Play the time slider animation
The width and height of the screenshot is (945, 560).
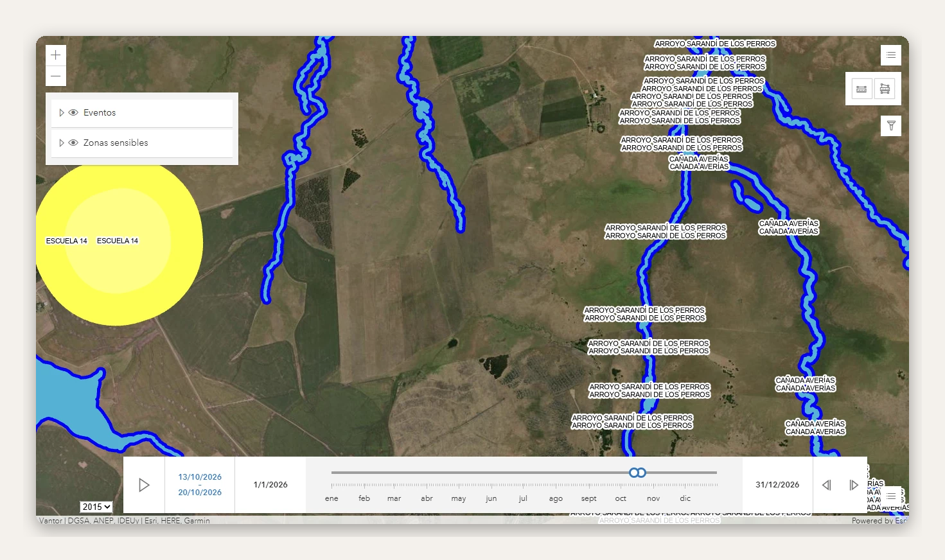click(x=144, y=485)
